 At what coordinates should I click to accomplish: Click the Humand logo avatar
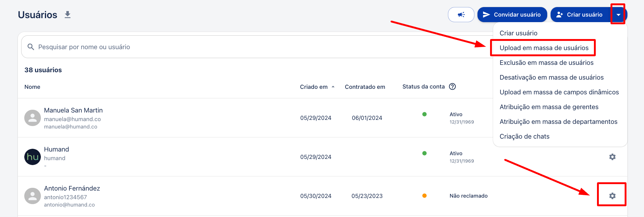(33, 157)
